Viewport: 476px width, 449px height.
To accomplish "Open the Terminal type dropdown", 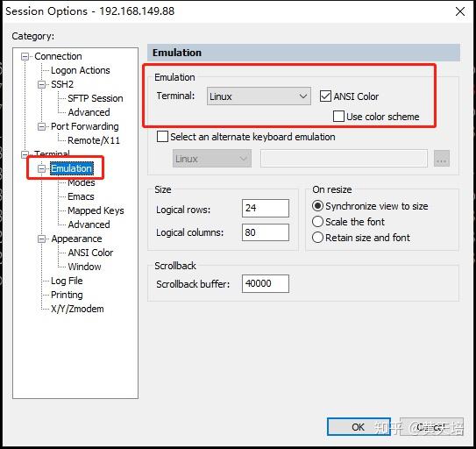I will coord(259,96).
